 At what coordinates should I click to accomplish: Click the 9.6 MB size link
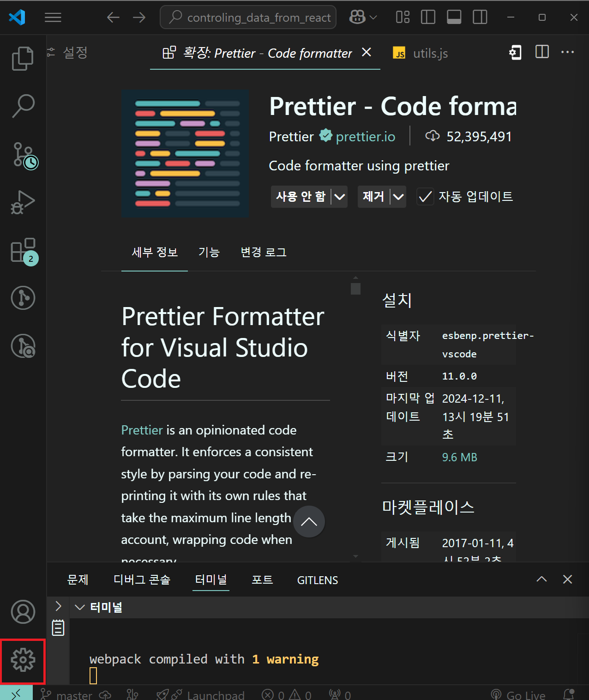pos(460,457)
